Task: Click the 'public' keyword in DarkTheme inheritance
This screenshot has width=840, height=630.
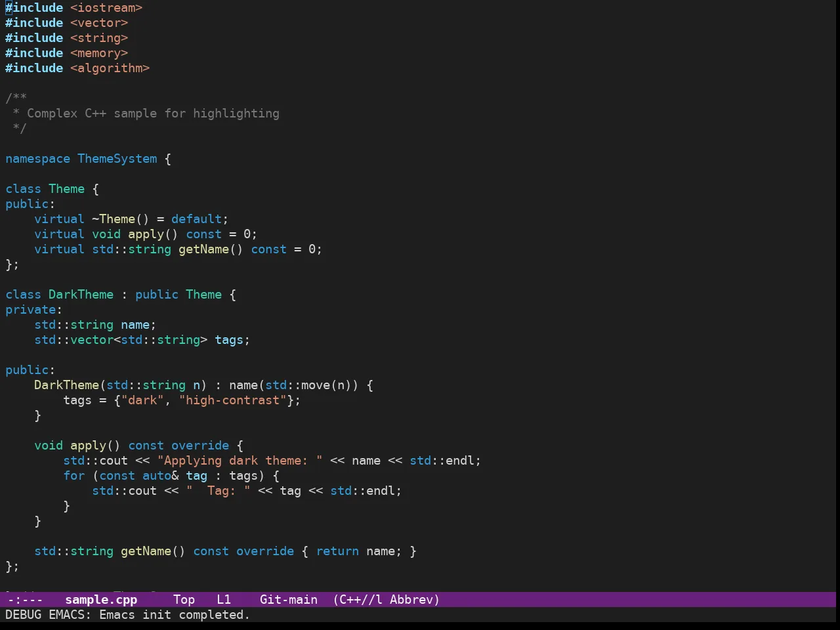Action: 157,295
